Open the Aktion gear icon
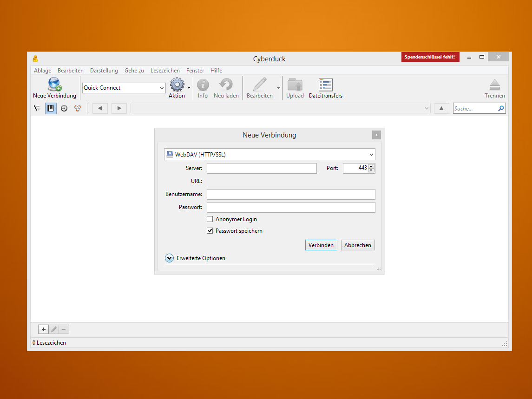 click(177, 85)
